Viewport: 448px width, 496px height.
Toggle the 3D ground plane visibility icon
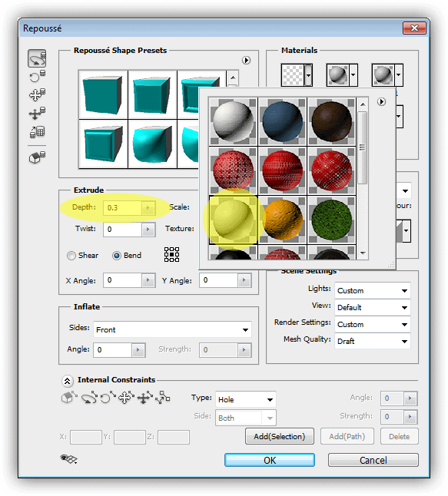(68, 459)
